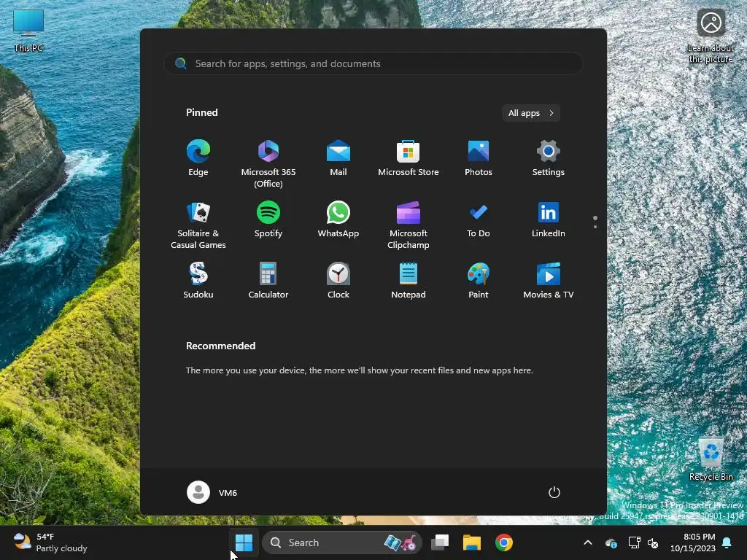
Task: Show All apps list
Action: point(531,113)
